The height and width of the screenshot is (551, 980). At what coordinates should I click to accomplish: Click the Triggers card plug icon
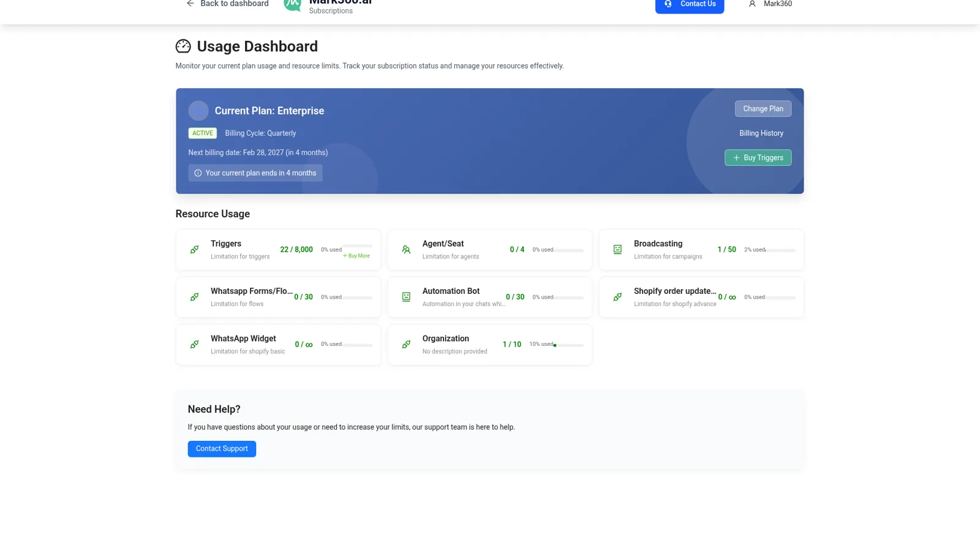coord(194,250)
